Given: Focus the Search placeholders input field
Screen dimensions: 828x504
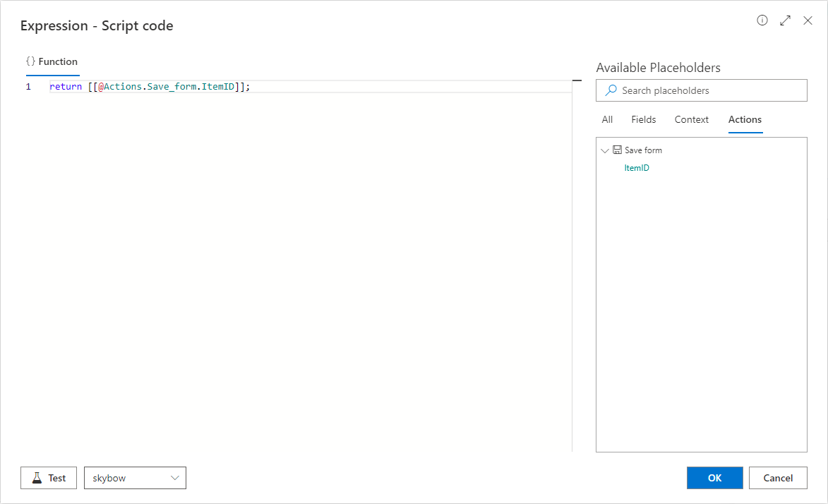Looking at the screenshot, I should [709, 90].
